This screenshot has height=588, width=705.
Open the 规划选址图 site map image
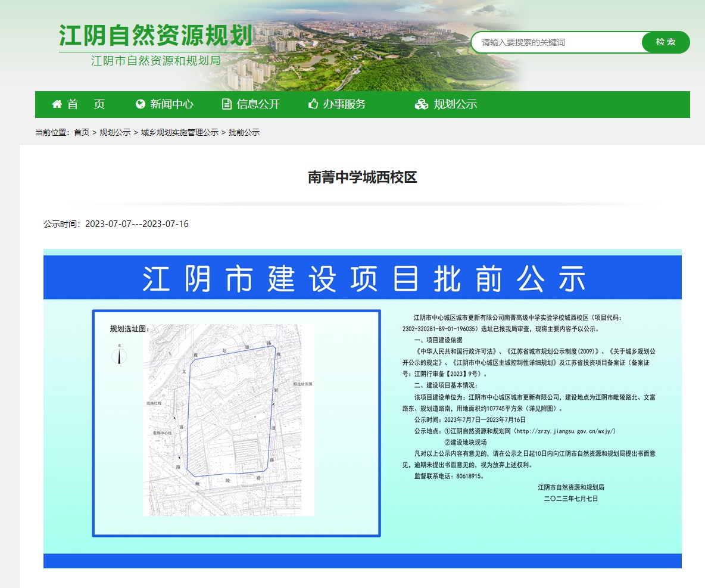tap(229, 419)
